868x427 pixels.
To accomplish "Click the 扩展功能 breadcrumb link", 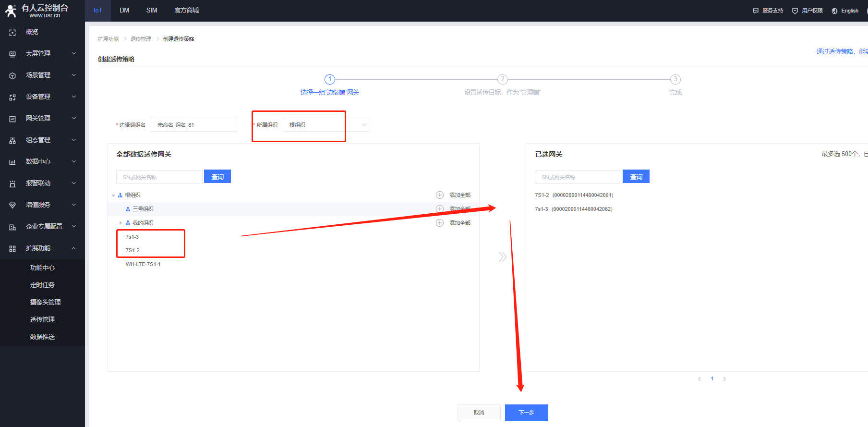I will click(x=108, y=39).
